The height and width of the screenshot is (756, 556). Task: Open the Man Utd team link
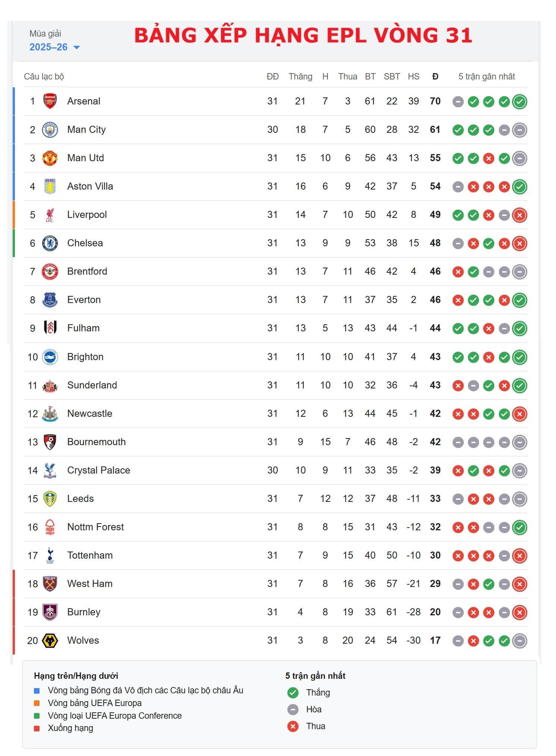[85, 158]
